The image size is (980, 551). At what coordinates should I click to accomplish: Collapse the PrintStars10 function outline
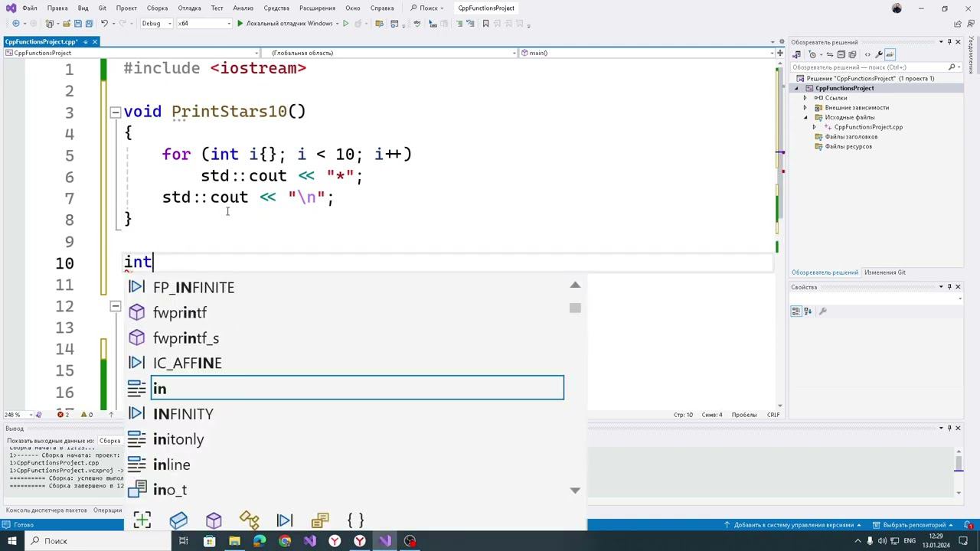[115, 112]
